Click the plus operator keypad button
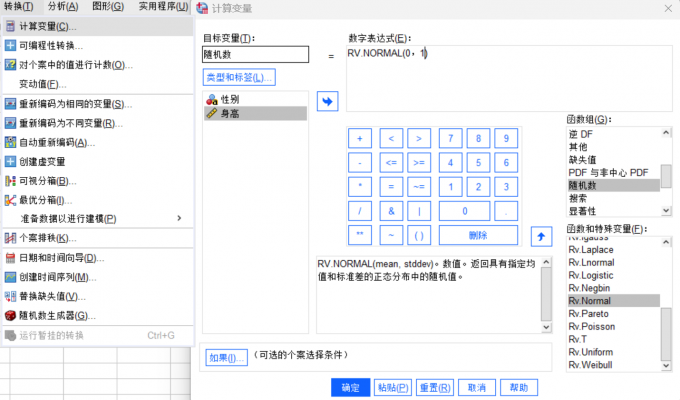The width and height of the screenshot is (680, 400). coord(360,138)
